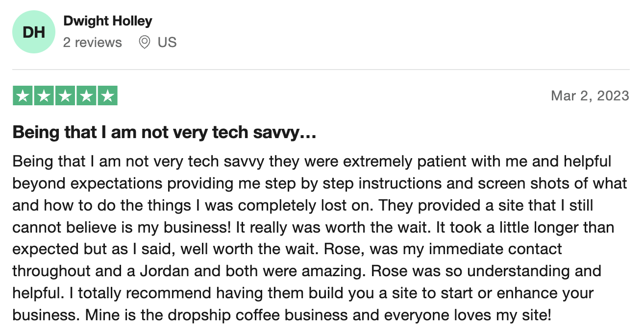Select the second rating star

[x=44, y=96]
